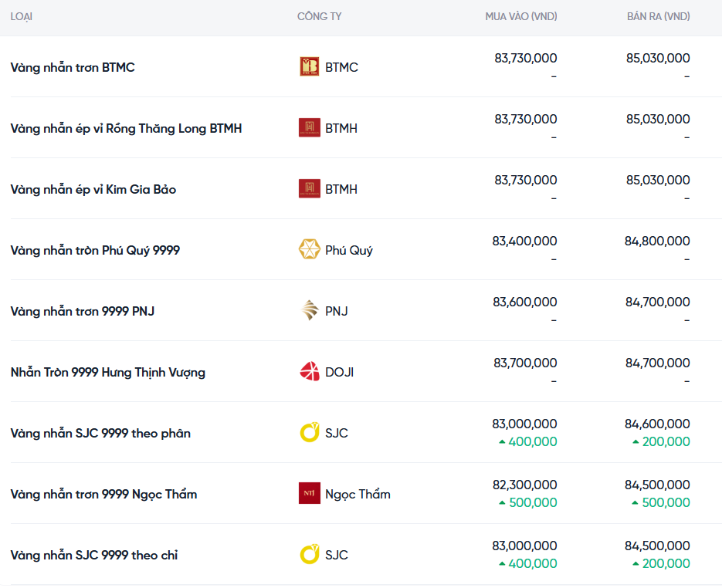Select 'Vàng nhẫn SJC 9999 theo chỉ'
This screenshot has width=722, height=588.
pyautogui.click(x=94, y=556)
